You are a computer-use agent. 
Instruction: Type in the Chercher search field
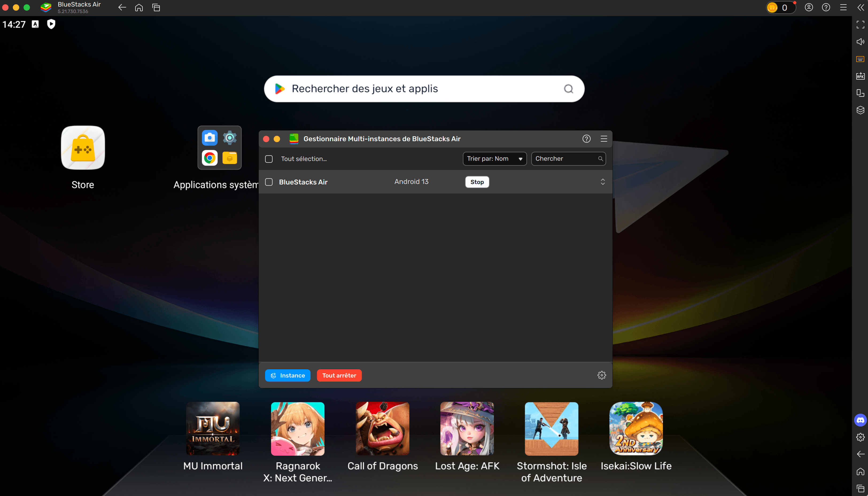[x=564, y=158]
